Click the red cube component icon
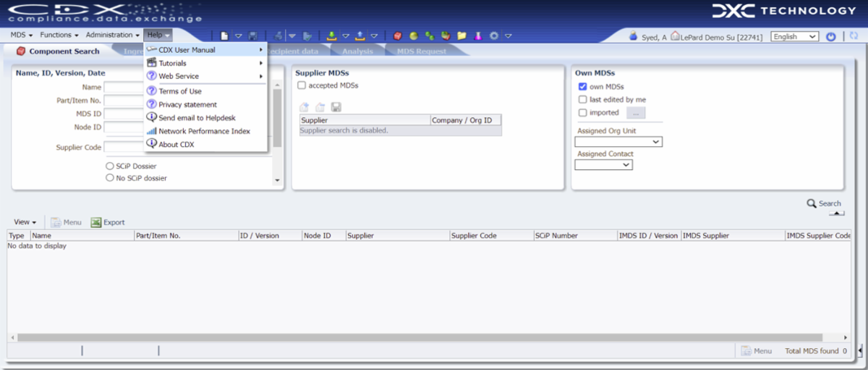Screen dimensions: 868x370 [398, 35]
